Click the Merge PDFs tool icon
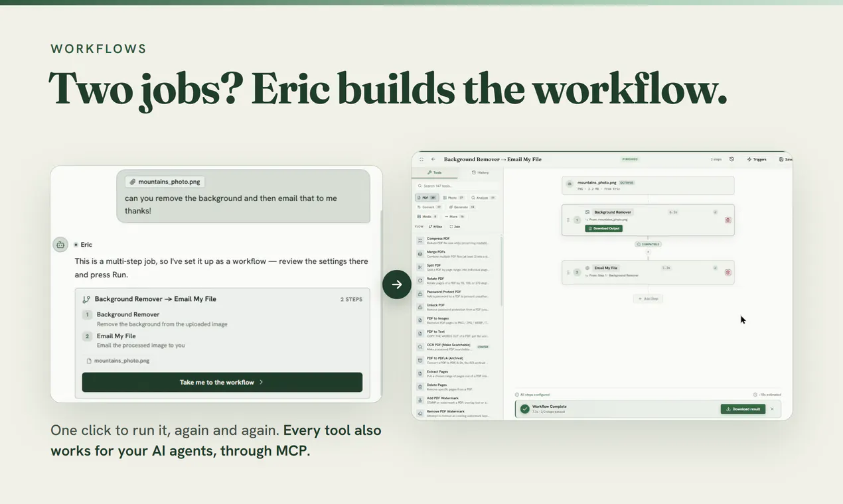This screenshot has width=843, height=504. coord(420,253)
